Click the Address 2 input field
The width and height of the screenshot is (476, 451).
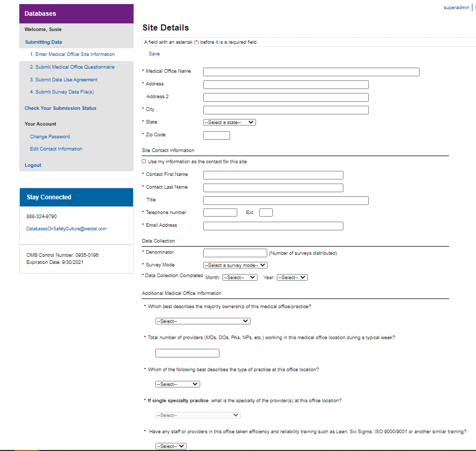286,97
